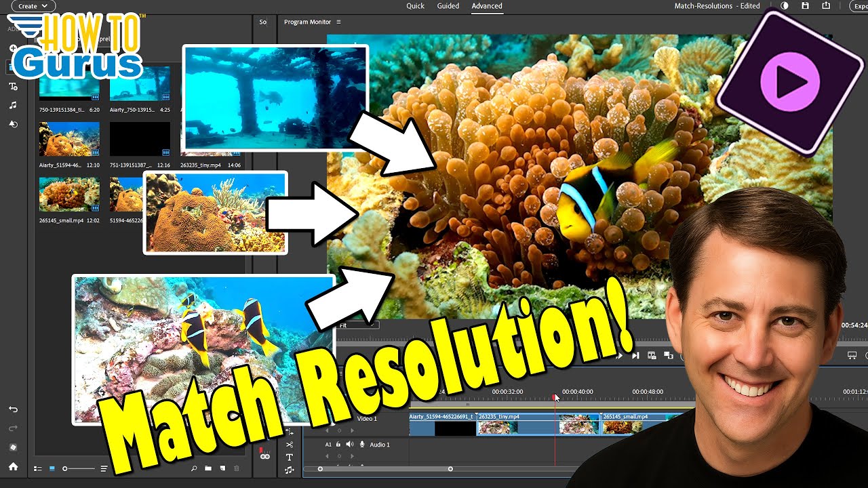868x488 pixels.
Task: Click the New Item icon
Action: coord(222,468)
